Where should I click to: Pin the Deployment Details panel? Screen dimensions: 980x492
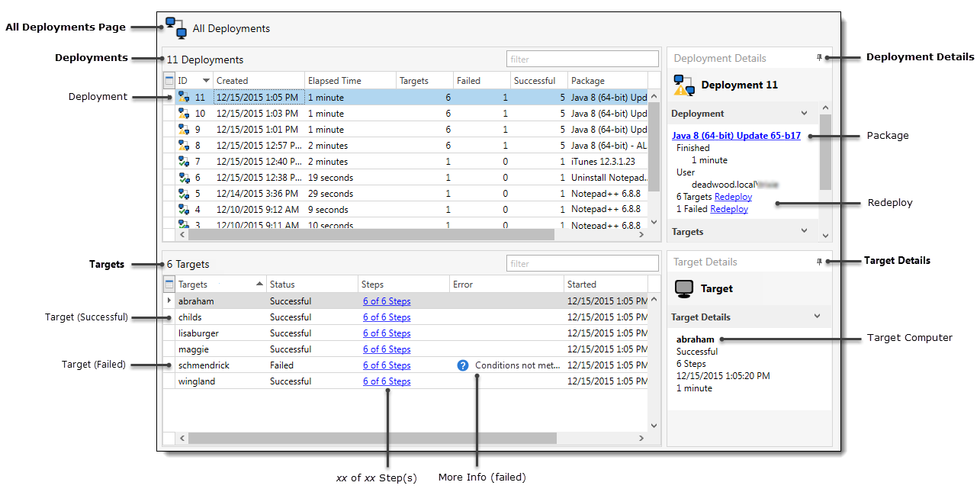coord(820,58)
